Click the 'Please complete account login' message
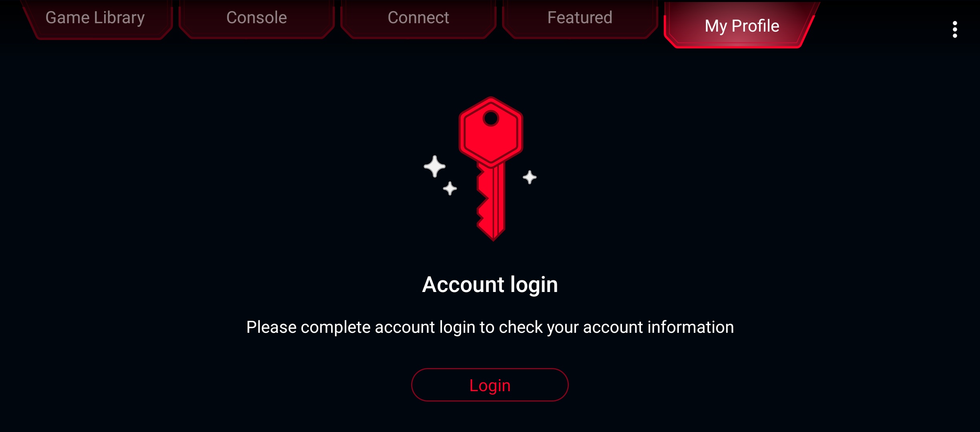The image size is (980, 432). pos(490,327)
